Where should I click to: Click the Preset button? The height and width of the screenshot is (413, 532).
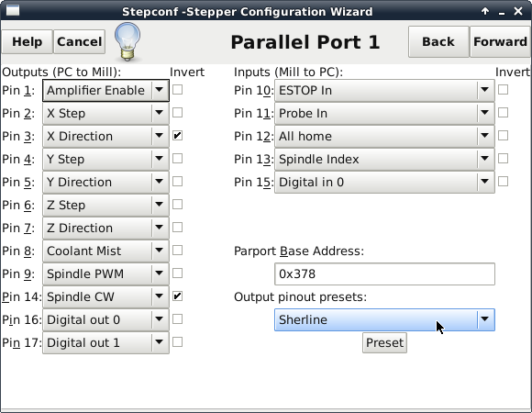(384, 342)
